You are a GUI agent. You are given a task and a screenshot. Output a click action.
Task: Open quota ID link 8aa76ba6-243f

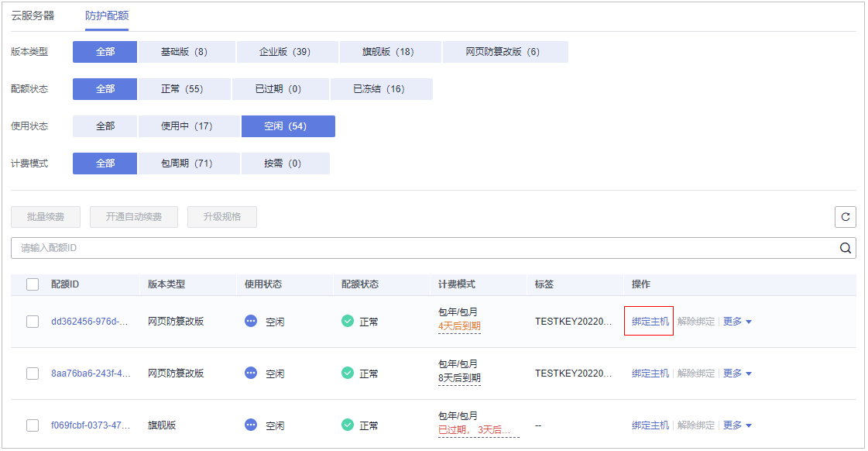pyautogui.click(x=91, y=374)
